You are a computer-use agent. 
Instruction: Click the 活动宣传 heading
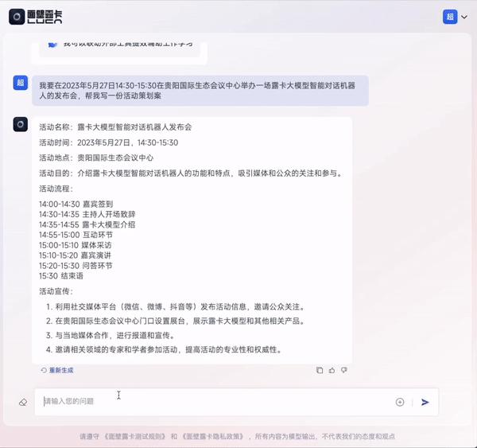coord(56,291)
